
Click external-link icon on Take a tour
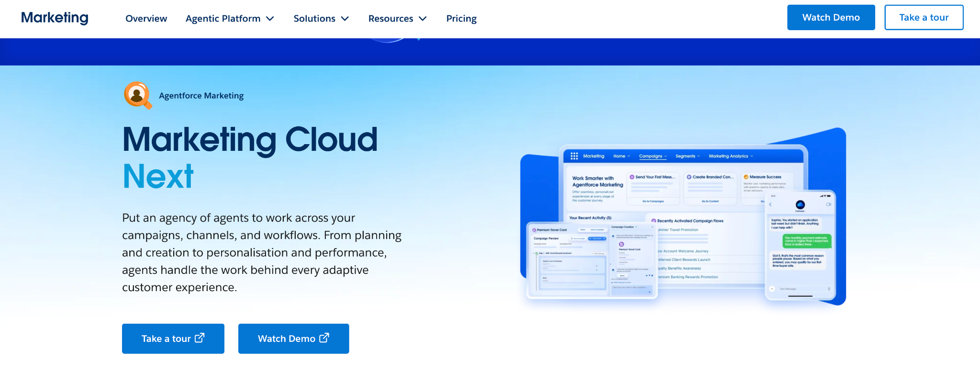200,338
